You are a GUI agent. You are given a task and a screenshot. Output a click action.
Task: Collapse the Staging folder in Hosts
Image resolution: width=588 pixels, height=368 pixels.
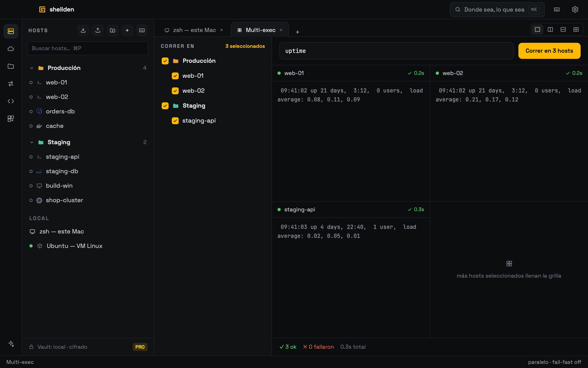click(x=32, y=142)
